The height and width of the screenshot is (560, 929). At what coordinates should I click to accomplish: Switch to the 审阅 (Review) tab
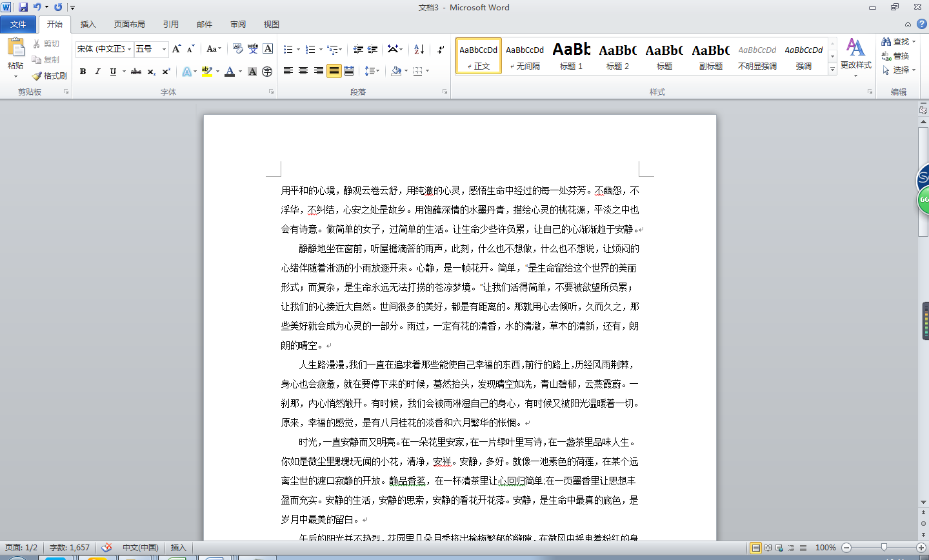click(x=238, y=25)
